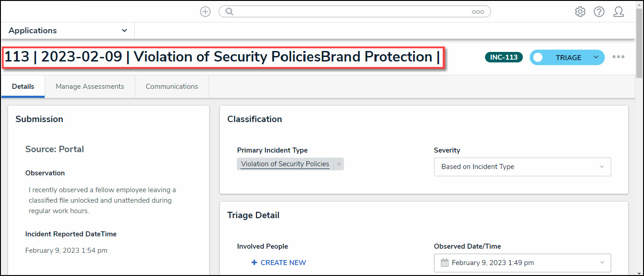Click the Violation of Security Policies link
Viewport: 644px width, 276px height.
(x=285, y=164)
